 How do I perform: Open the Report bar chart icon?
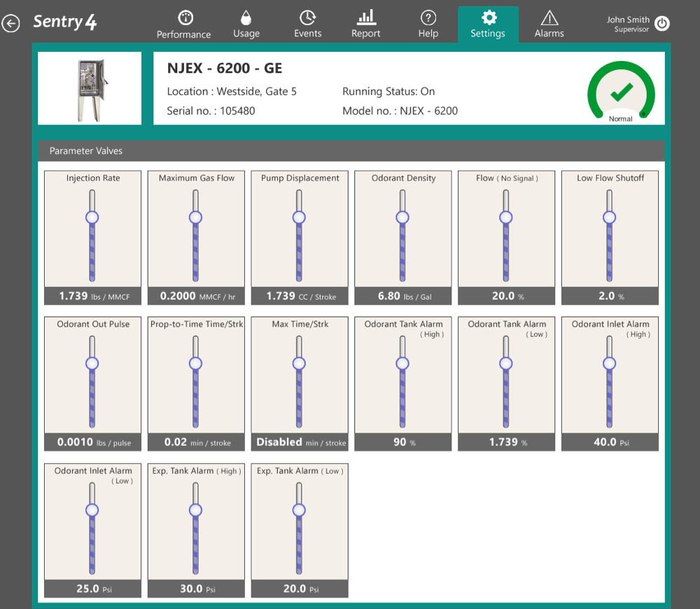coord(366,17)
